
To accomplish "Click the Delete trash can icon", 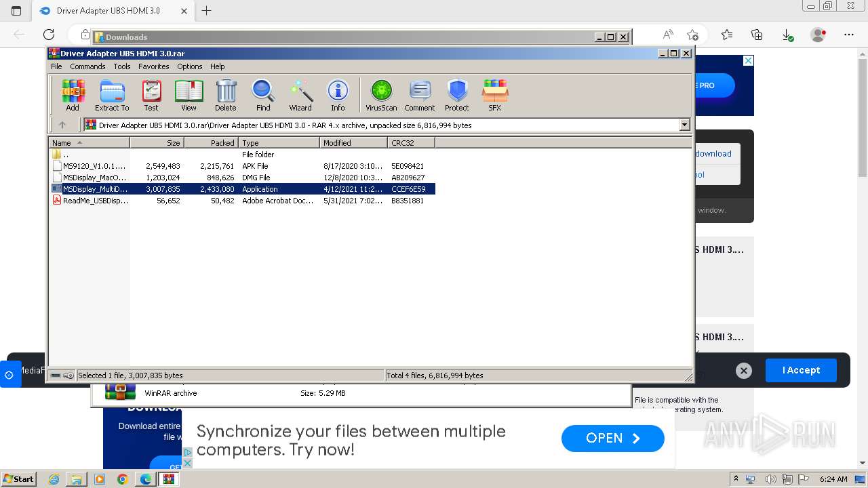I will (x=226, y=95).
